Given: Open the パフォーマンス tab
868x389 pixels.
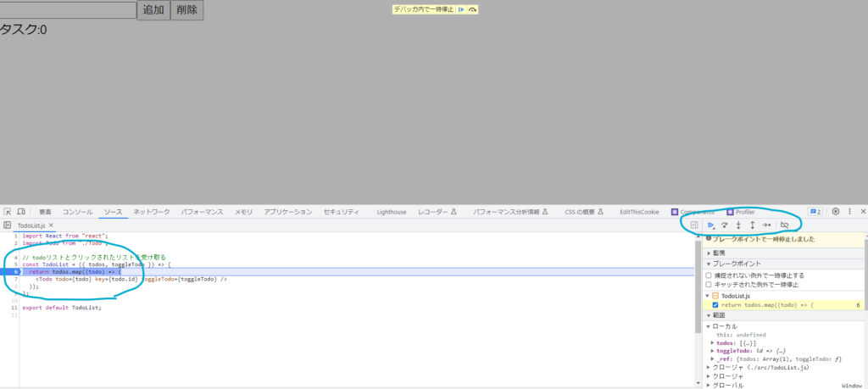Looking at the screenshot, I should click(202, 212).
